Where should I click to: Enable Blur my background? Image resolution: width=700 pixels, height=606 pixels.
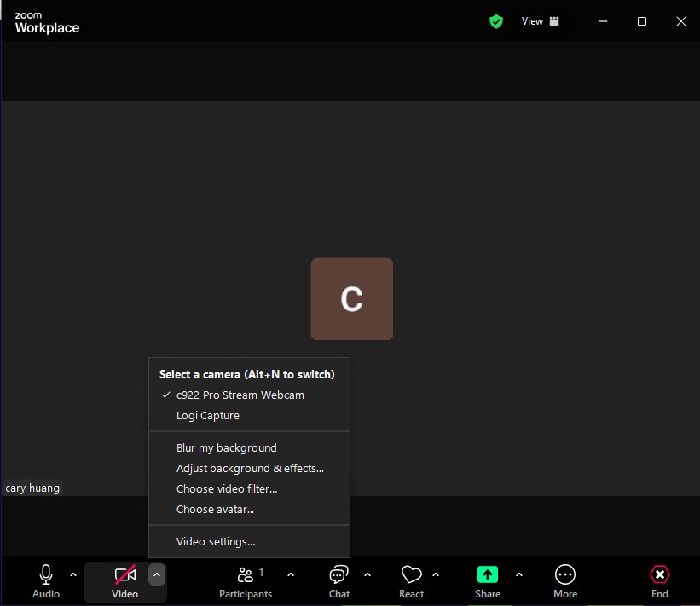pyautogui.click(x=226, y=448)
